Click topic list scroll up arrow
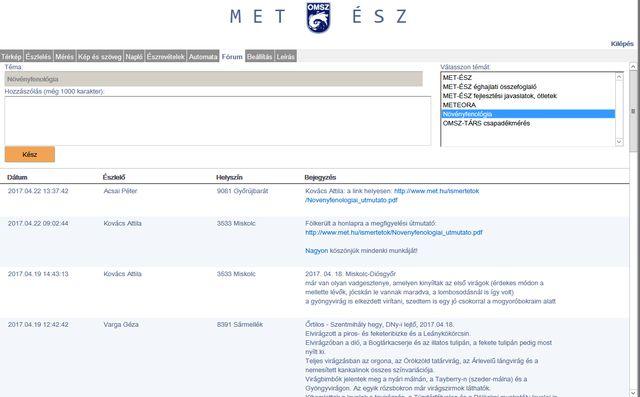The height and width of the screenshot is (397, 640). pyautogui.click(x=619, y=77)
